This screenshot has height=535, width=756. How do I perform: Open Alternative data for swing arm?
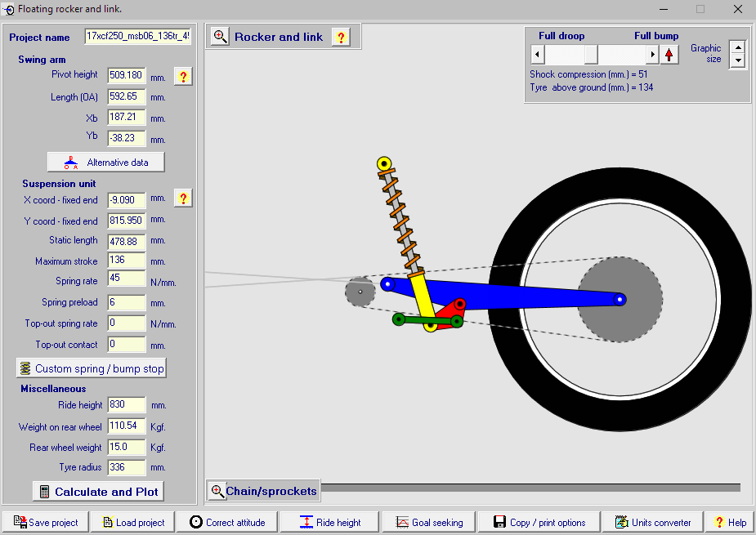(106, 162)
